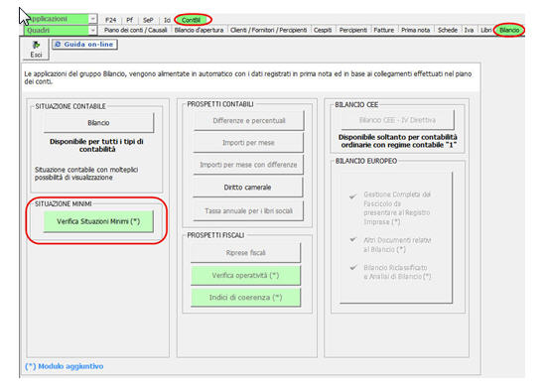
Task: Select the Applicazioni combo box
Action: 62,19
